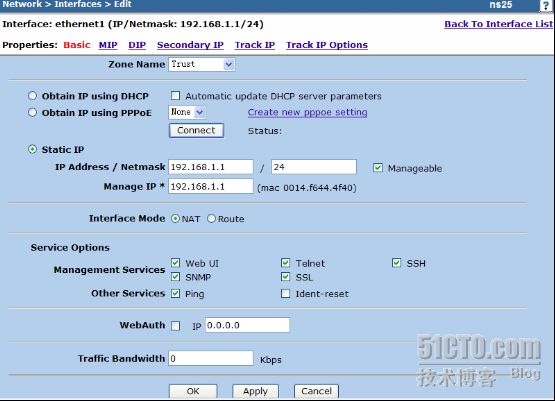Focus the WebAuth IP field 0.0.0.0
Viewport: 555px width, 401px height.
point(247,325)
